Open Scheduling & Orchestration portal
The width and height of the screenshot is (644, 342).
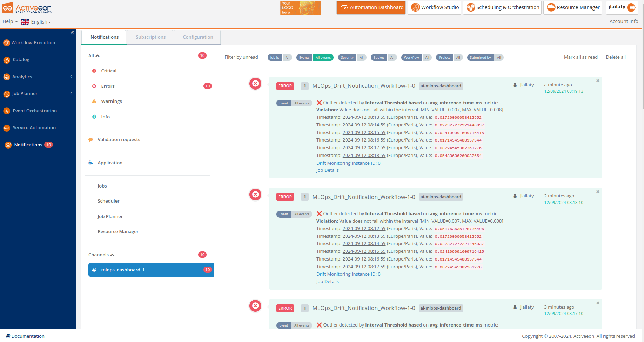[x=502, y=7]
